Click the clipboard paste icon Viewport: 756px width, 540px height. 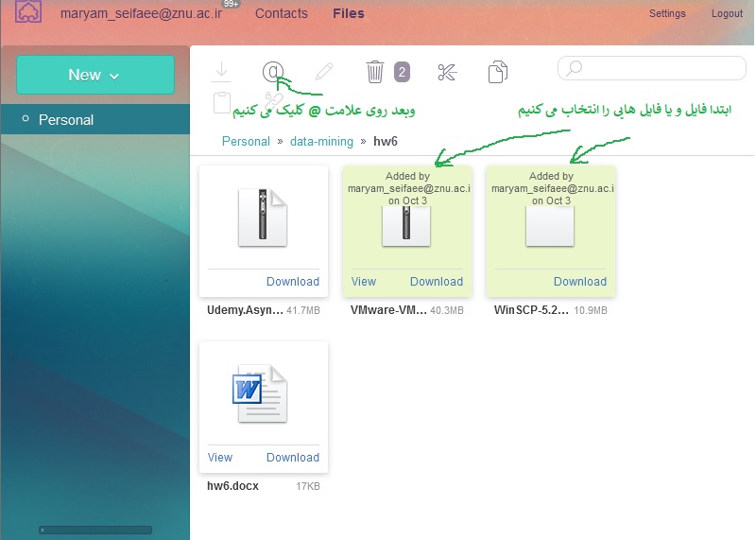222,102
